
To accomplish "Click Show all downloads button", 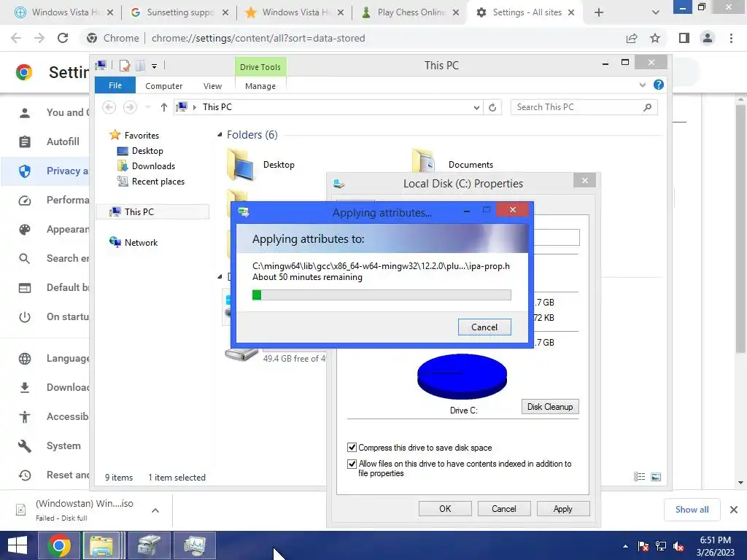I will pyautogui.click(x=692, y=510).
